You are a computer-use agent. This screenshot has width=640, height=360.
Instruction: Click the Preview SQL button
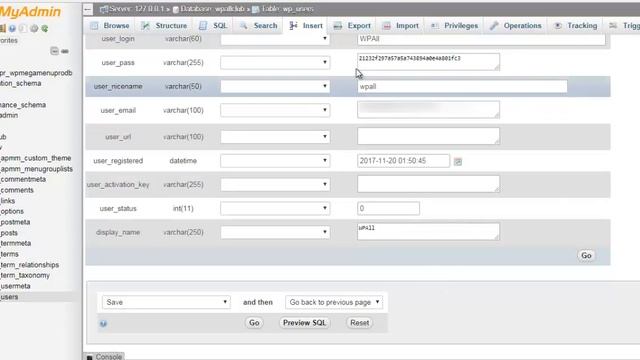(304, 323)
